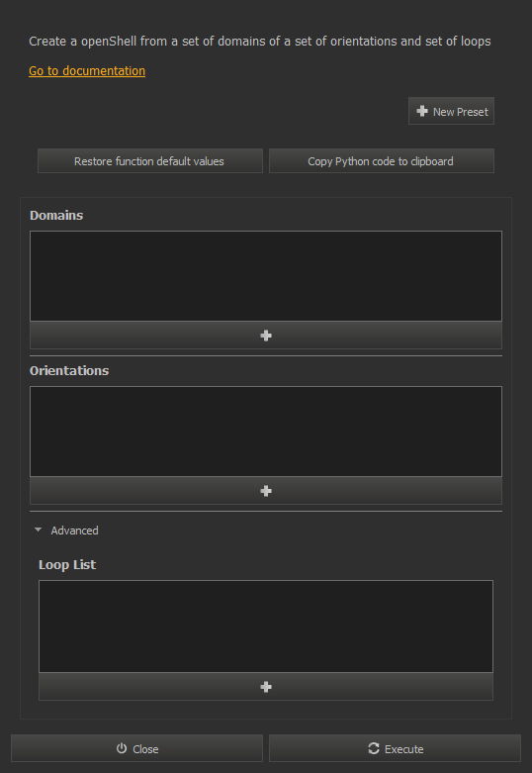Screen dimensions: 532x773
Task: Create a New Preset
Action: pos(451,112)
